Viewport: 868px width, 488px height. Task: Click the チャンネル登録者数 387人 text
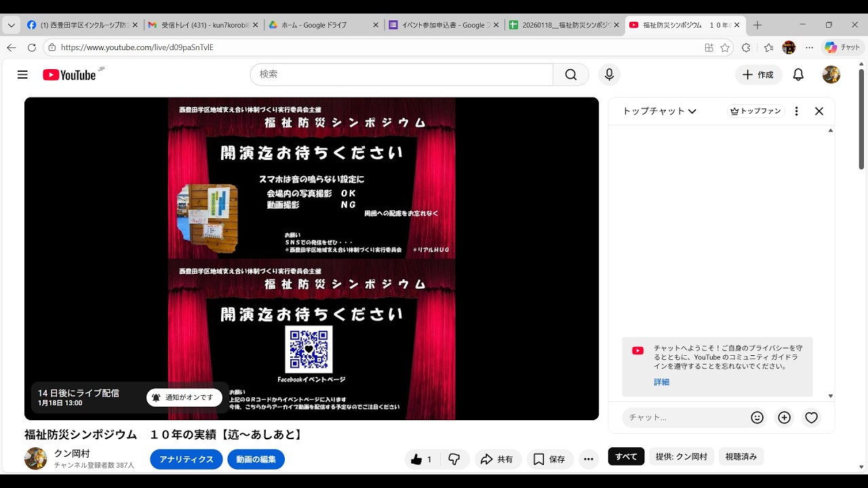[94, 466]
